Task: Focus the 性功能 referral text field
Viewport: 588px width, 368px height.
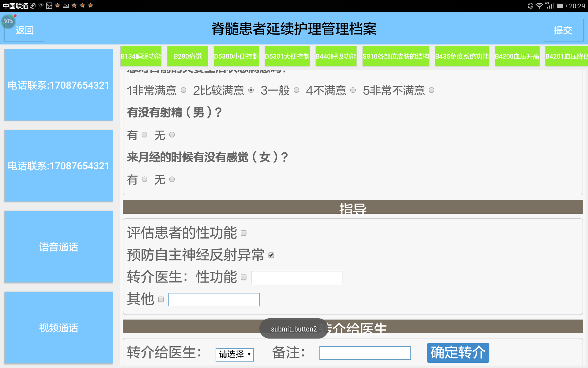Action: [x=297, y=278]
